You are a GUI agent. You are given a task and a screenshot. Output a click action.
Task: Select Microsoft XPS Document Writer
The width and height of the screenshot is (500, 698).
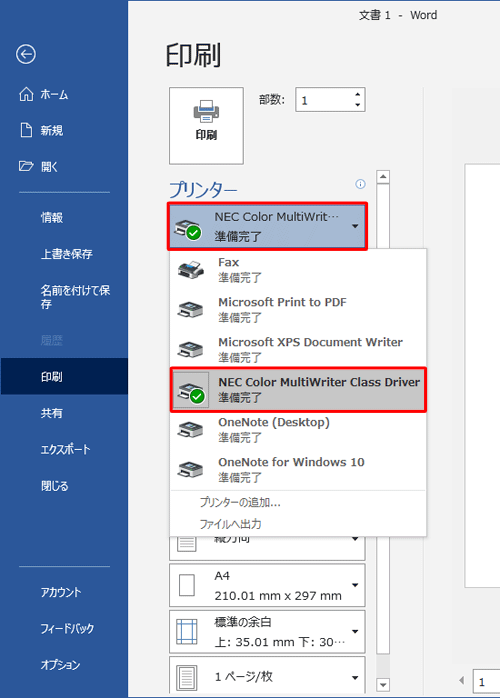pyautogui.click(x=298, y=350)
